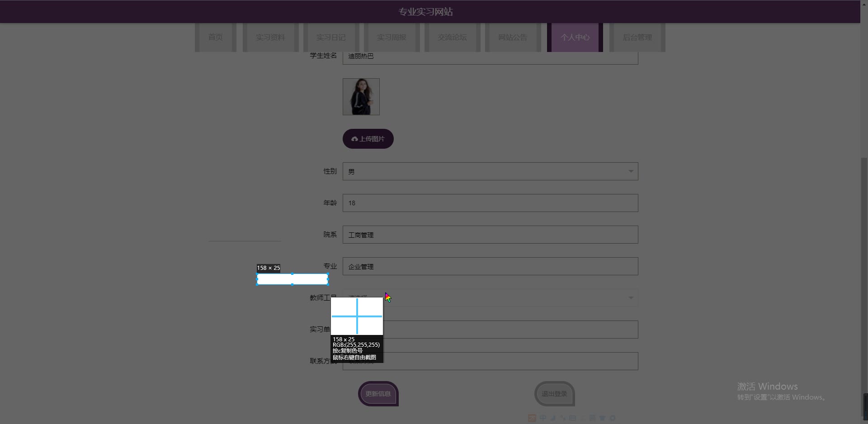Open the IME soft keyboard icon
868x424 pixels.
pyautogui.click(x=573, y=418)
